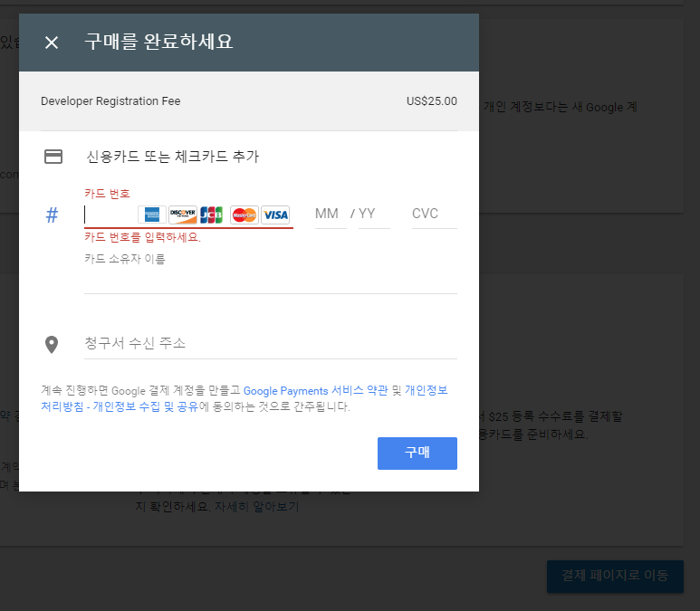Viewport: 700px width, 611px height.
Task: Click the red 카드 번호 label
Action: click(107, 194)
